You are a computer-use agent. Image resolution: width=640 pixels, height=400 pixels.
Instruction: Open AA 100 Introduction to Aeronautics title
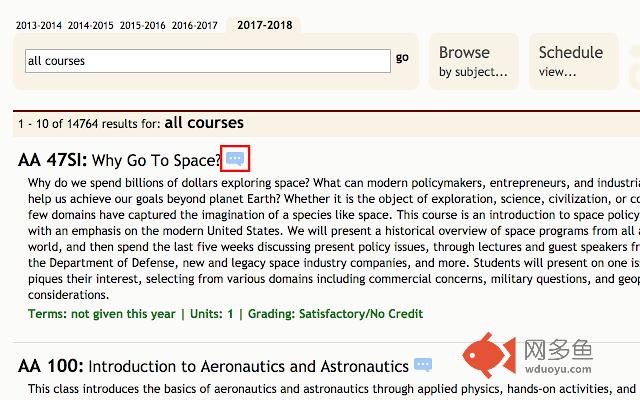pyautogui.click(x=213, y=366)
